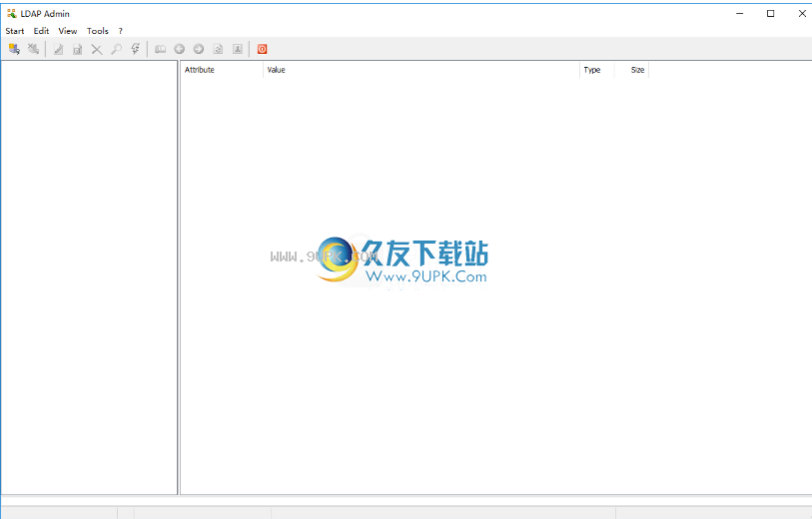Click the Refresh page icon
The image size is (812, 519).
218,49
